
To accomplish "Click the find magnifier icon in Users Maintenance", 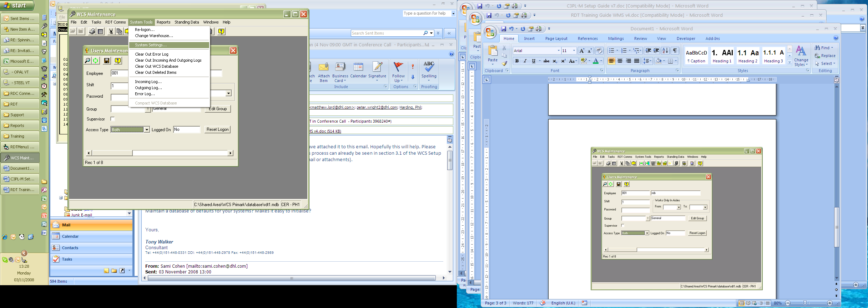I will [x=87, y=61].
